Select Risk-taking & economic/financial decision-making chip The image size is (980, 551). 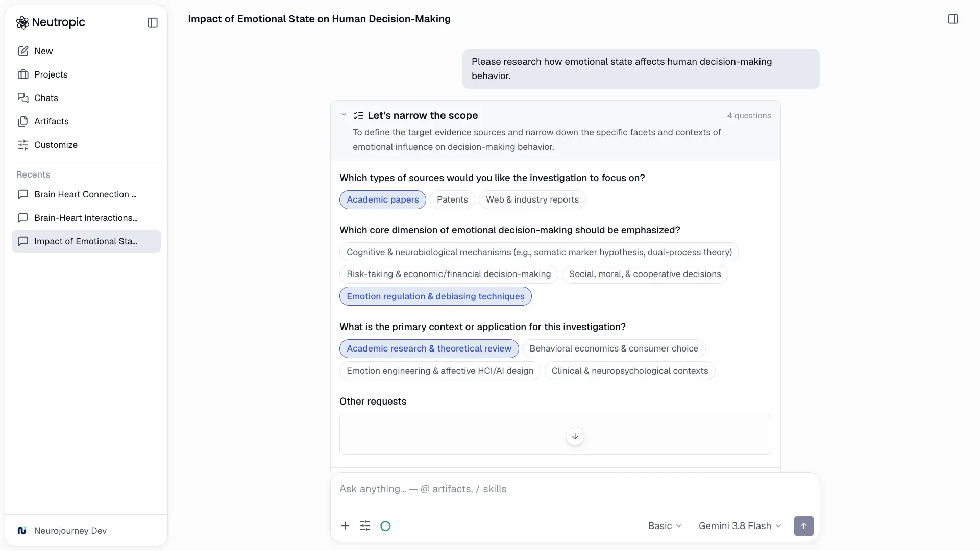449,274
